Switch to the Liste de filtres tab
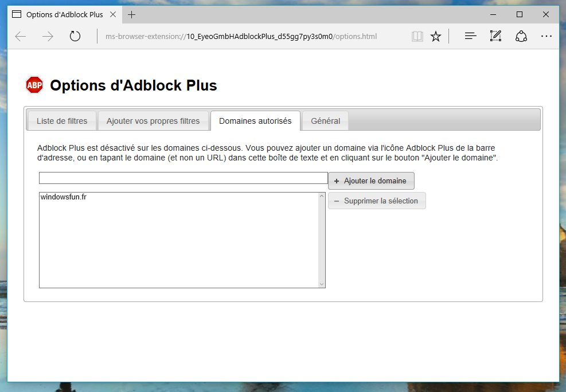 tap(62, 121)
